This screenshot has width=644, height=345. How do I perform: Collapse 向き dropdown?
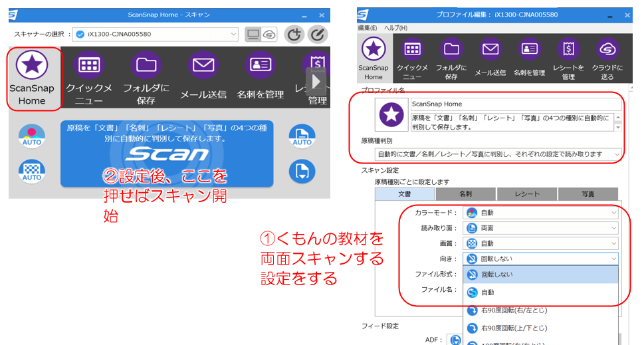coord(540,259)
